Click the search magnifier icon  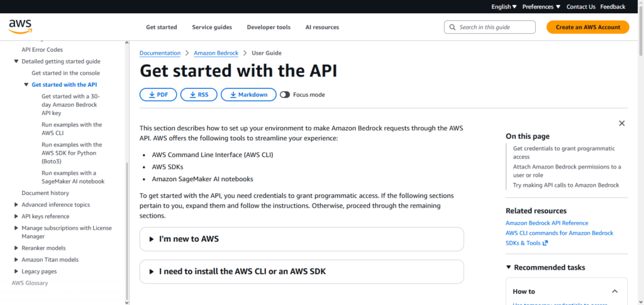pyautogui.click(x=453, y=27)
